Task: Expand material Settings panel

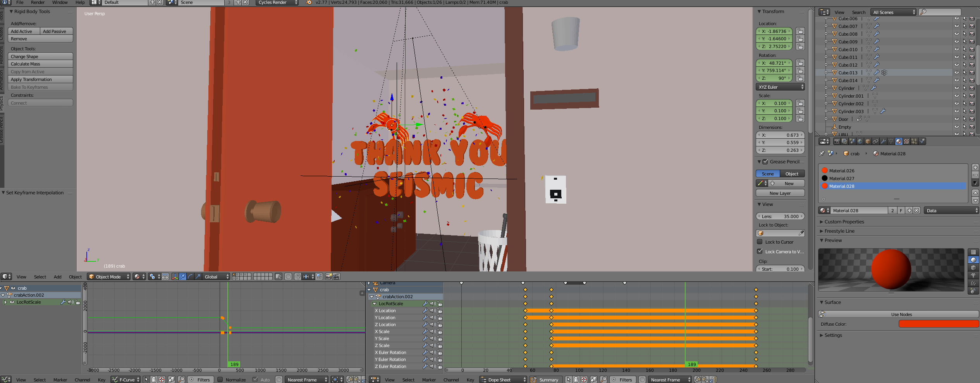Action: [x=833, y=335]
